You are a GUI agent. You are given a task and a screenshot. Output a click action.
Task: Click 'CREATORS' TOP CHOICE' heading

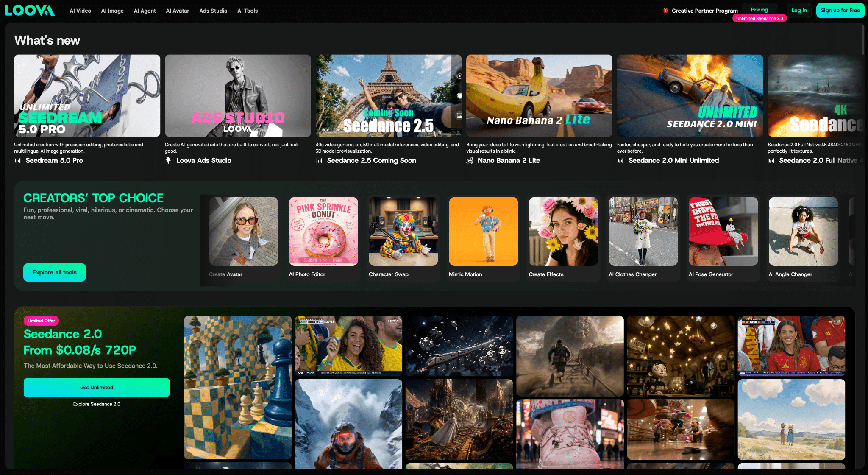[x=93, y=198]
